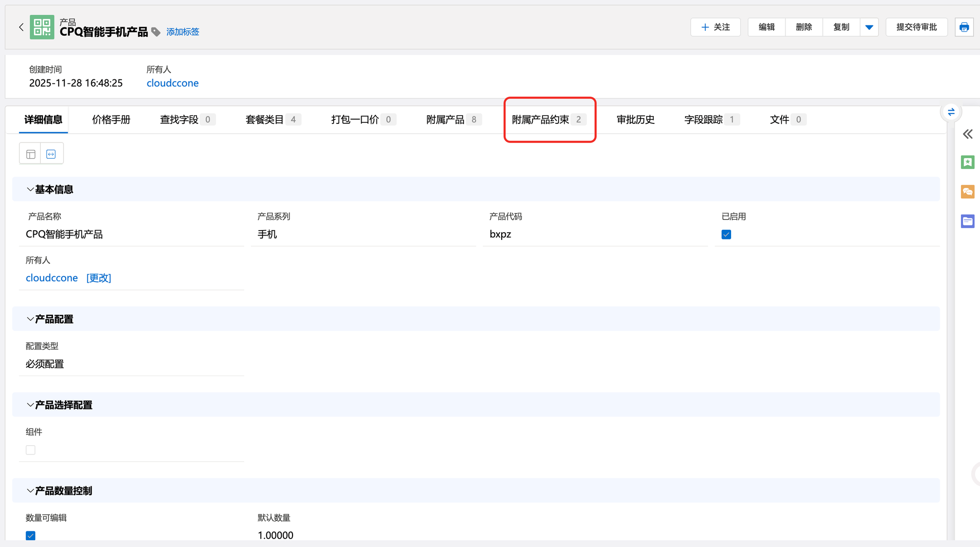Click the 提交待审批 button
Image resolution: width=980 pixels, height=547 pixels.
tap(916, 27)
